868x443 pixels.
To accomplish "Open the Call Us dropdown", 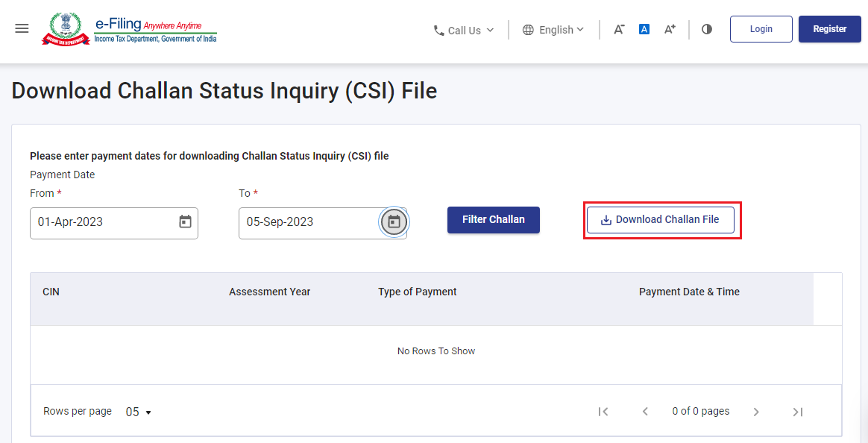I will click(462, 30).
